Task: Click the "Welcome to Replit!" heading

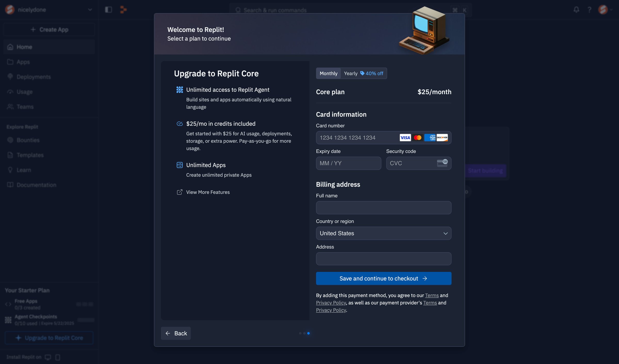Action: (196, 30)
